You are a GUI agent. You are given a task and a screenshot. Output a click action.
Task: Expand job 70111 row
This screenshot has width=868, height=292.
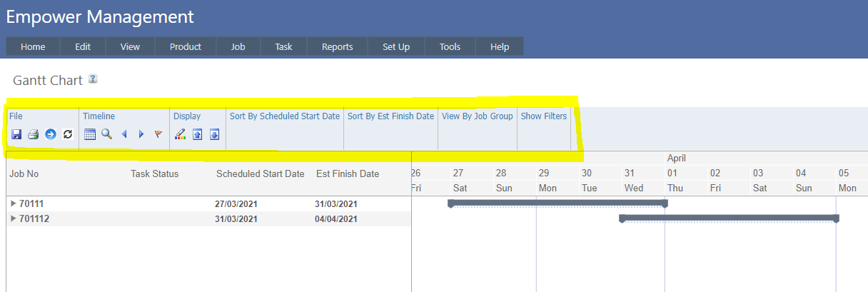tap(13, 203)
